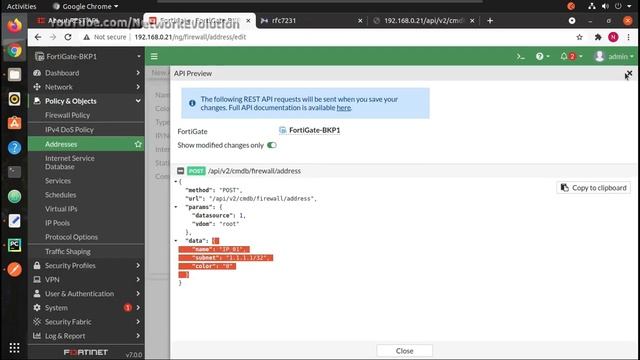Image resolution: width=640 pixels, height=360 pixels.
Task: Open Chrome icon in dock
Action: 14,51
